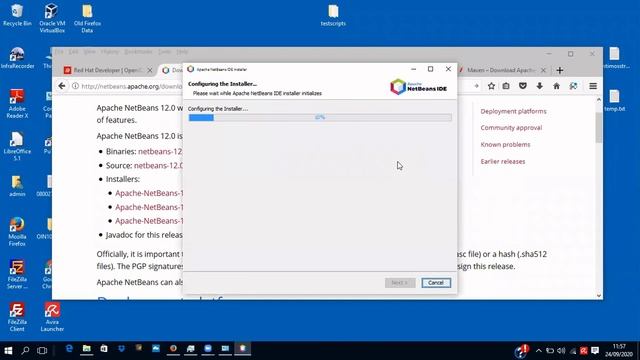
Task: Open Task View from the taskbar
Action: [42, 350]
